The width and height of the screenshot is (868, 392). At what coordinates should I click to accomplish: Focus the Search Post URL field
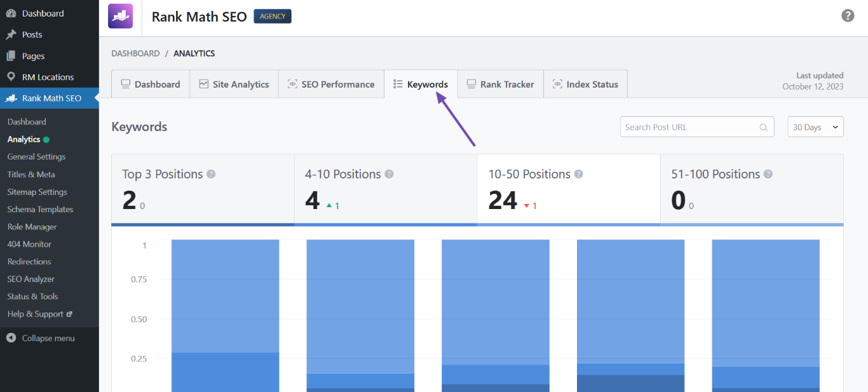tap(697, 127)
